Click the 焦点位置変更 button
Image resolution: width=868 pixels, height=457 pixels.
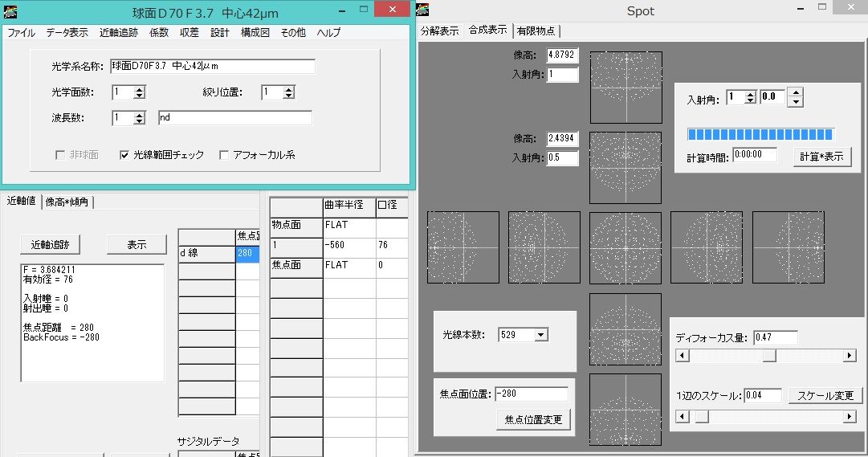534,419
